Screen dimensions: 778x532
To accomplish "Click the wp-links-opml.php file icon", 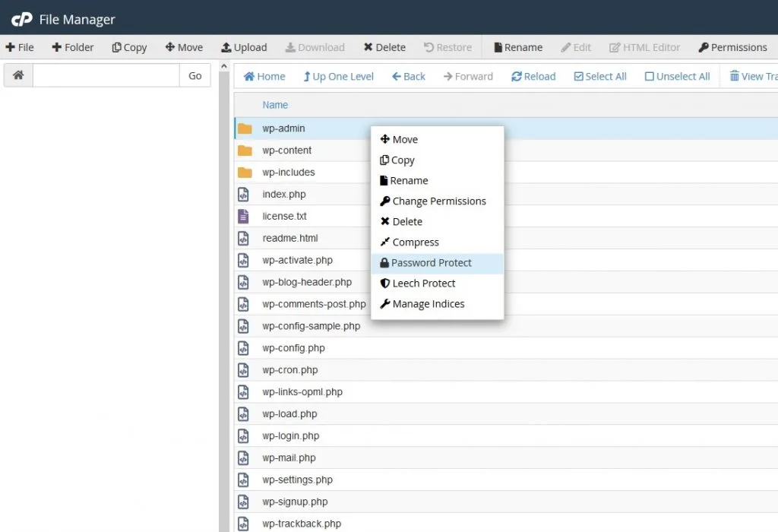I will (243, 391).
